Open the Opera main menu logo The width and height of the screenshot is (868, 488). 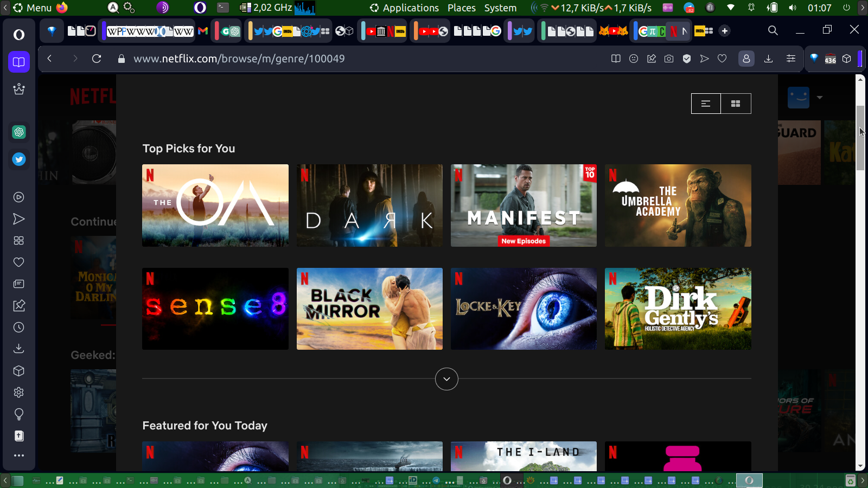(x=19, y=35)
